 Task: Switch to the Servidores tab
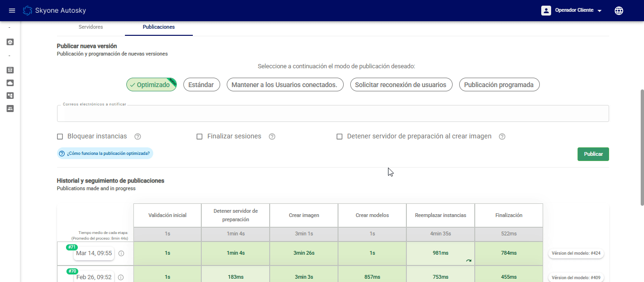click(x=91, y=27)
